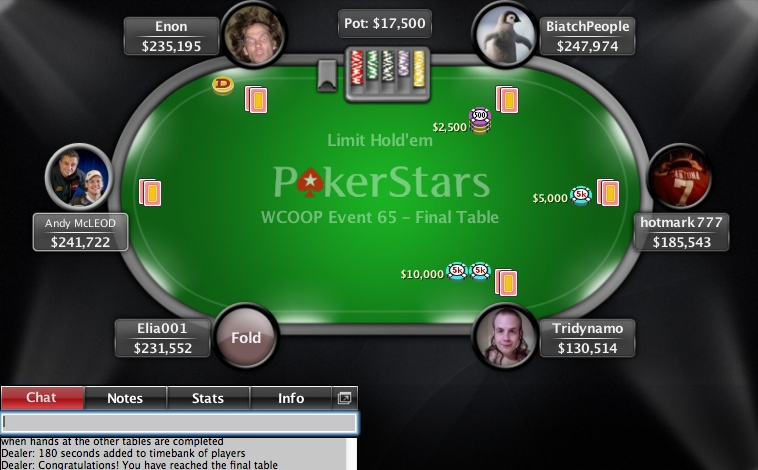
Task: Click BiatchPeople's penguin avatar
Action: pyautogui.click(x=505, y=35)
